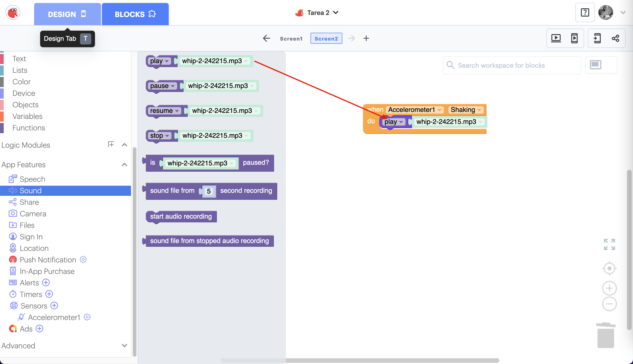Click the live preview play icon
This screenshot has height=364, width=633.
[556, 38]
